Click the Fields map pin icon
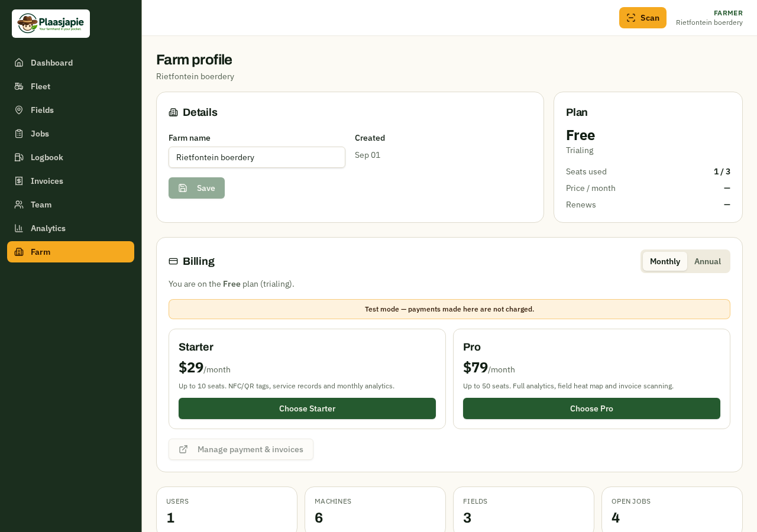 tap(19, 110)
